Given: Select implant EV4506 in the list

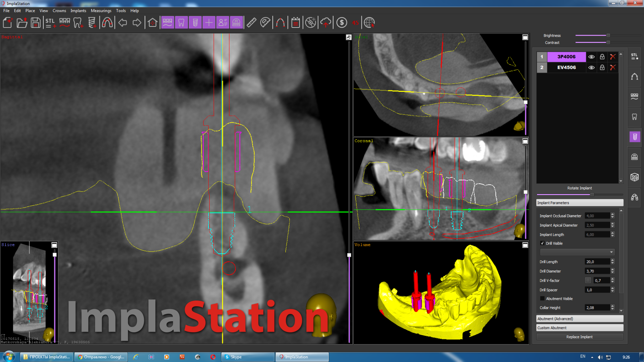Looking at the screenshot, I should point(566,67).
